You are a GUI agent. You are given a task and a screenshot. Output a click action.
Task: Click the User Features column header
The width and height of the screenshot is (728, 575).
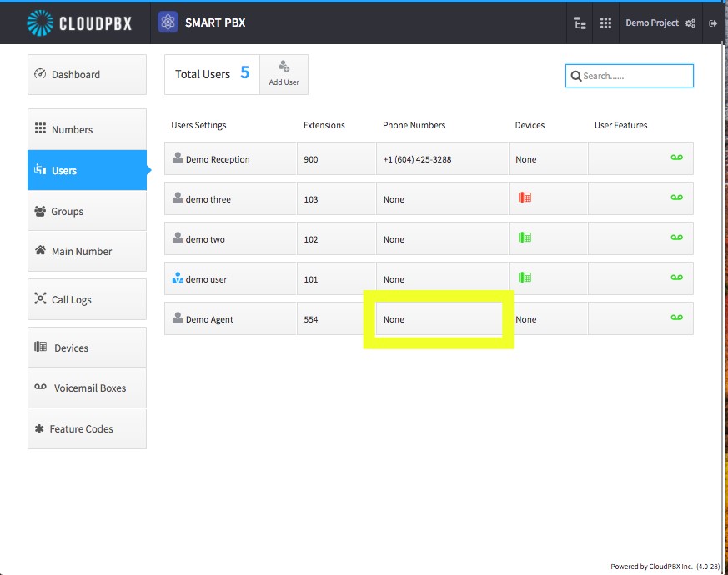620,125
